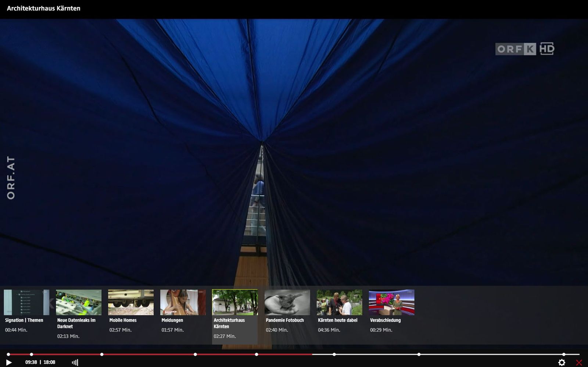
Task: Click the Pandemie Fotobuch chapter marker dot
Action: tap(334, 354)
